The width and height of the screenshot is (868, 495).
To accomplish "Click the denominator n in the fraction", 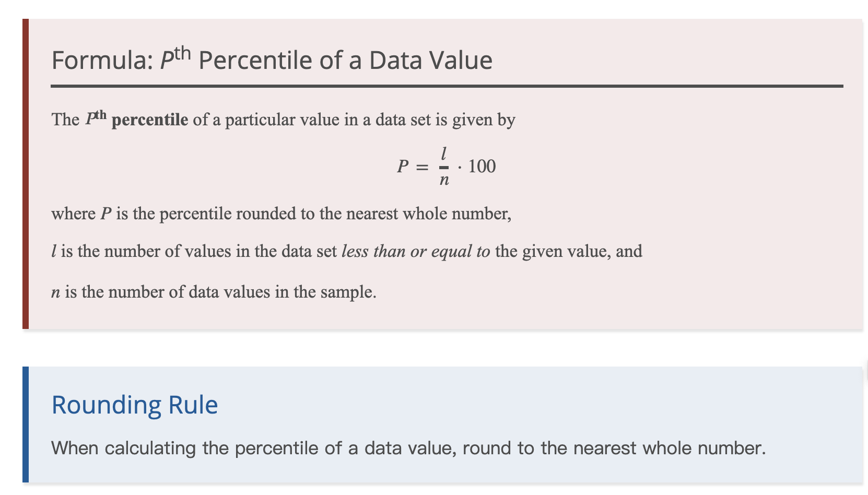I will tap(444, 180).
